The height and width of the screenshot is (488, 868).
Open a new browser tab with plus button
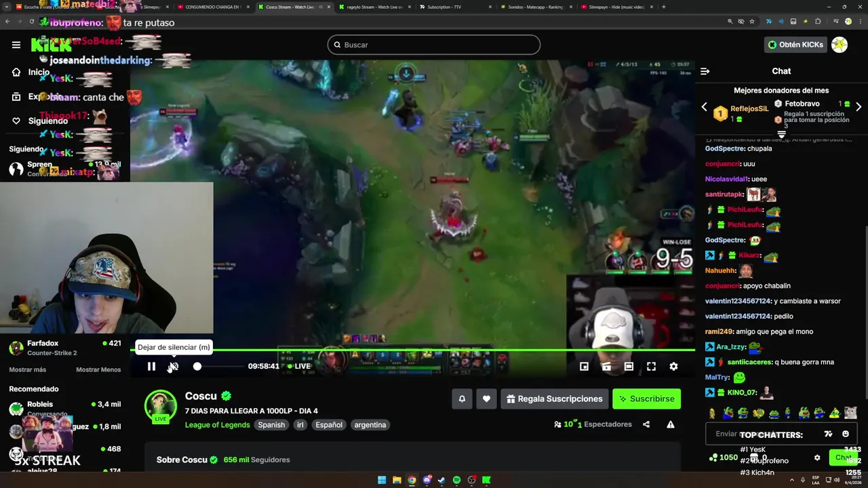(663, 7)
